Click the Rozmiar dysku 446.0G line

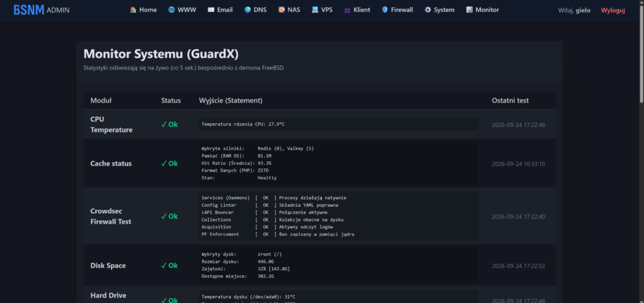[x=238, y=262]
